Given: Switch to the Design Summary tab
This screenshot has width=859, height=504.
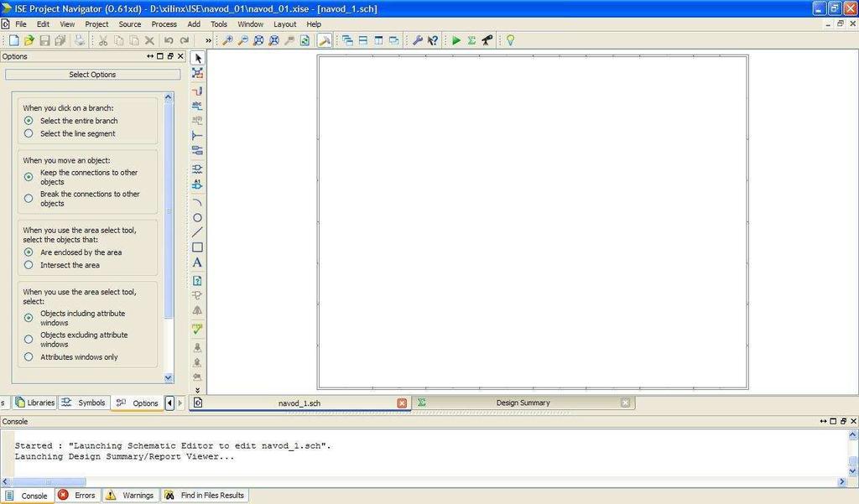Looking at the screenshot, I should [x=523, y=403].
